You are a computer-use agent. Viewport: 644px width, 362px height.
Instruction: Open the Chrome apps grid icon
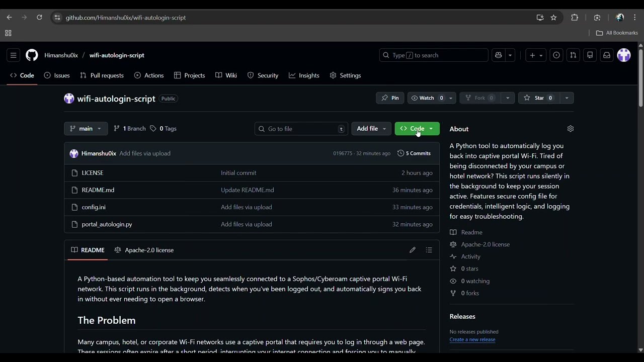(8, 33)
